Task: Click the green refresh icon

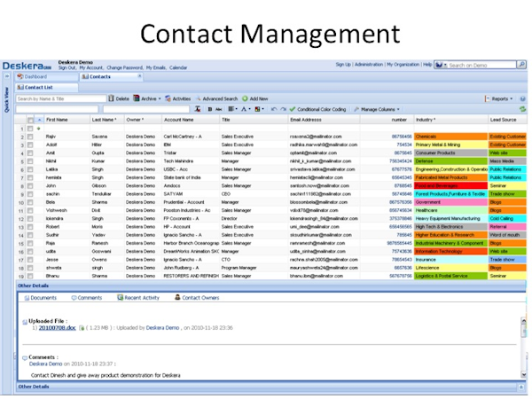Action: [522, 109]
